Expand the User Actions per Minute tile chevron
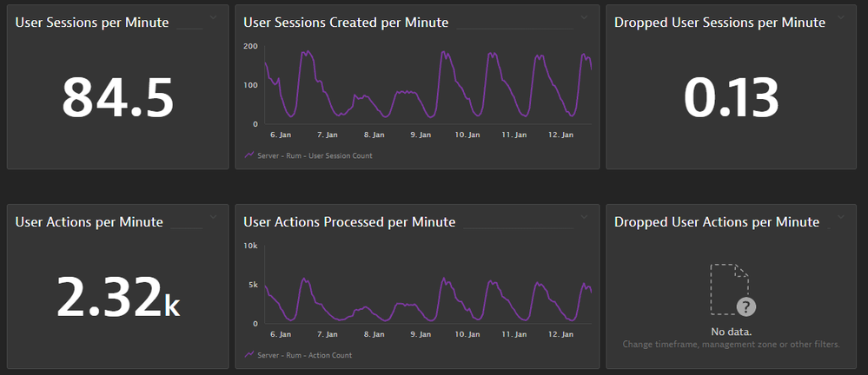 pyautogui.click(x=215, y=217)
